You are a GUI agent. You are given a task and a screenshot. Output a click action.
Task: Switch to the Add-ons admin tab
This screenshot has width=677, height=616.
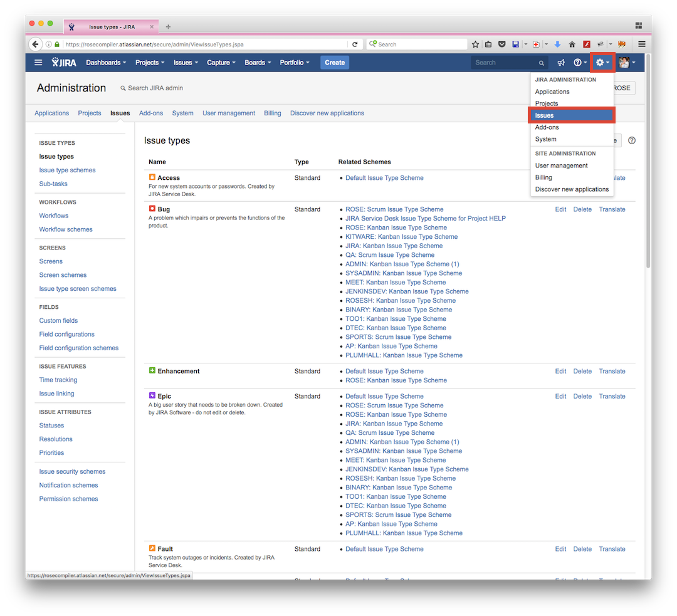(150, 113)
